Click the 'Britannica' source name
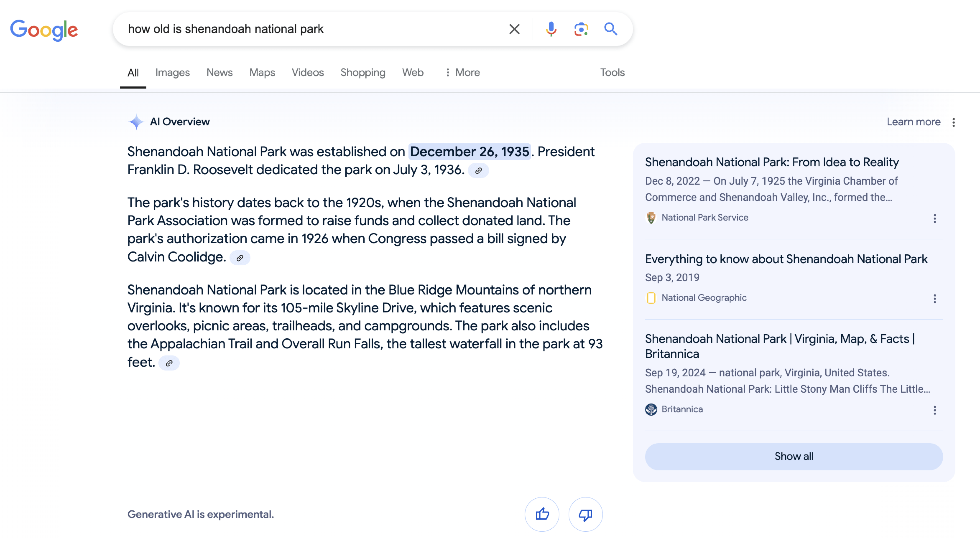This screenshot has width=980, height=538. (x=682, y=409)
